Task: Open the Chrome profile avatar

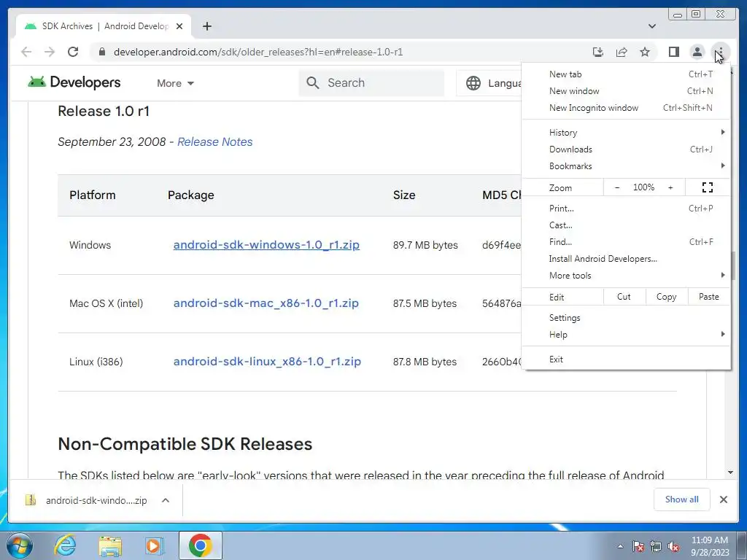Action: pyautogui.click(x=697, y=52)
